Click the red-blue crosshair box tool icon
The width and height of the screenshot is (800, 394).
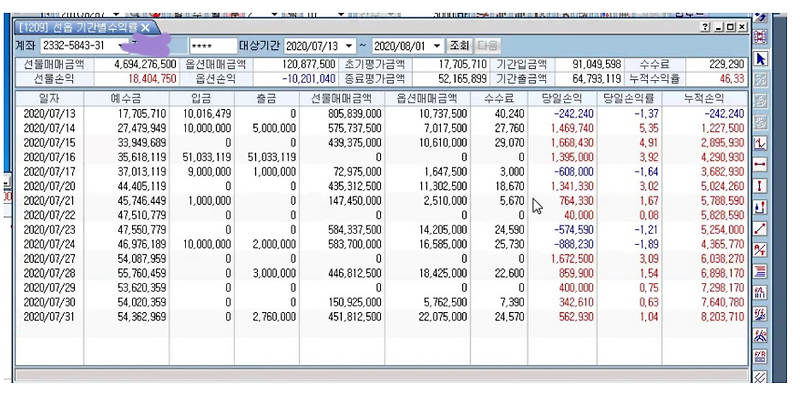(x=761, y=36)
